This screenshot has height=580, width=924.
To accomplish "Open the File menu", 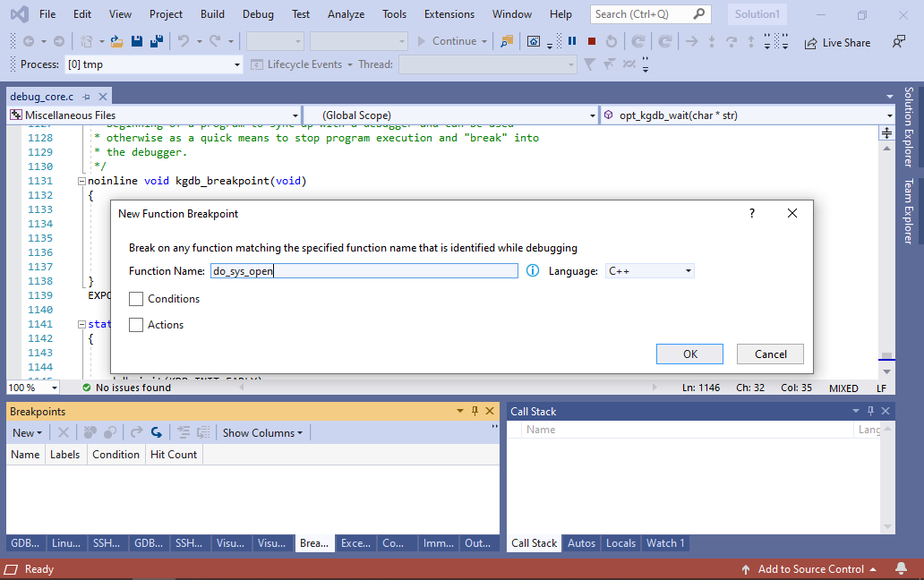I will point(47,14).
